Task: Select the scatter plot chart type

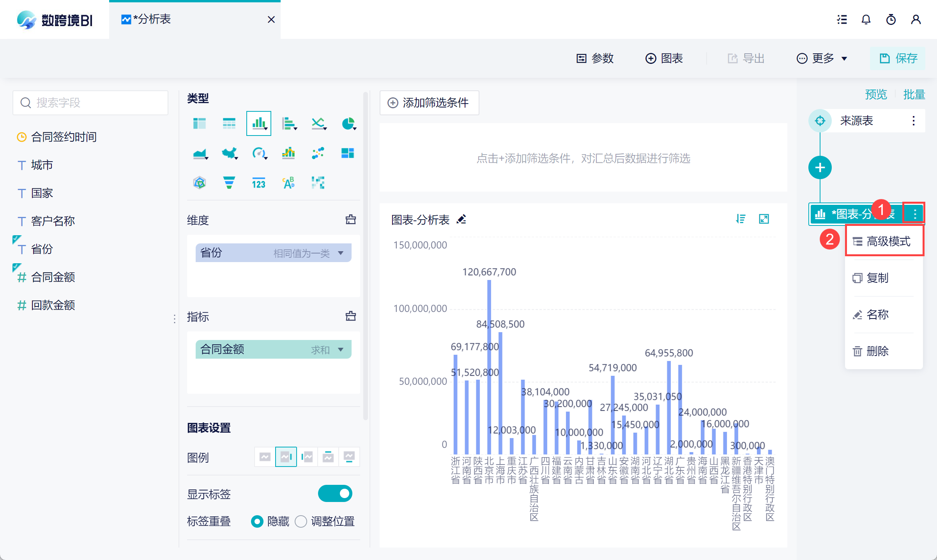Action: pos(318,153)
